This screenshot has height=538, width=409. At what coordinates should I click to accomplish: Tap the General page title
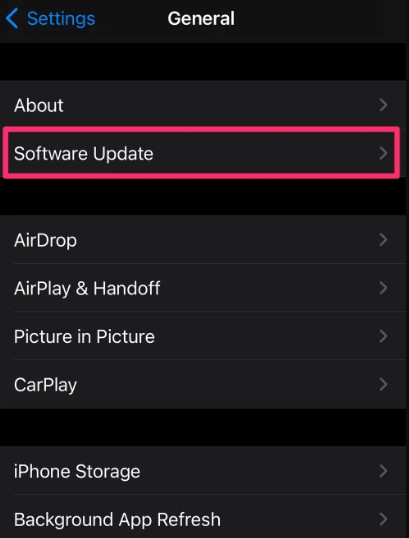201,19
